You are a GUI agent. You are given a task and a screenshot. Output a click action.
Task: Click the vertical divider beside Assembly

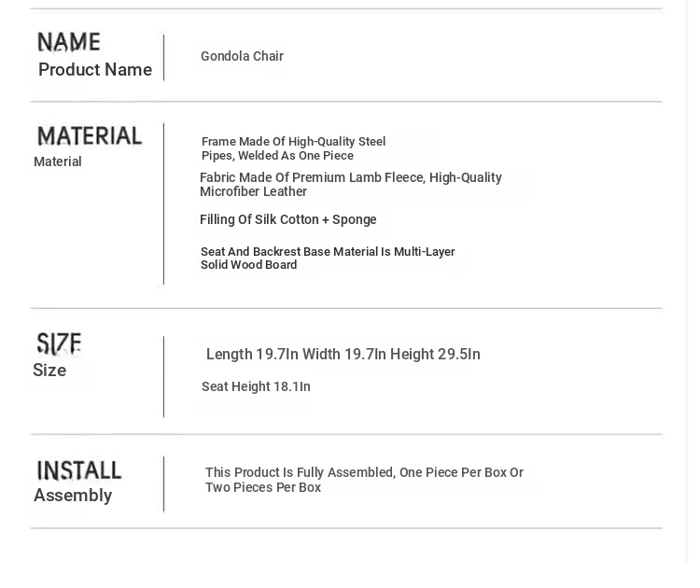point(163,483)
